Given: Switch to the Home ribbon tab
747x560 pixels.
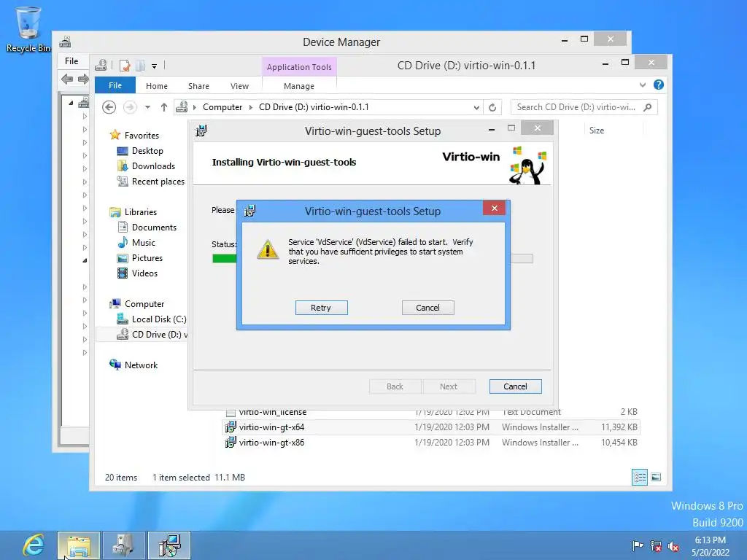Looking at the screenshot, I should click(157, 86).
